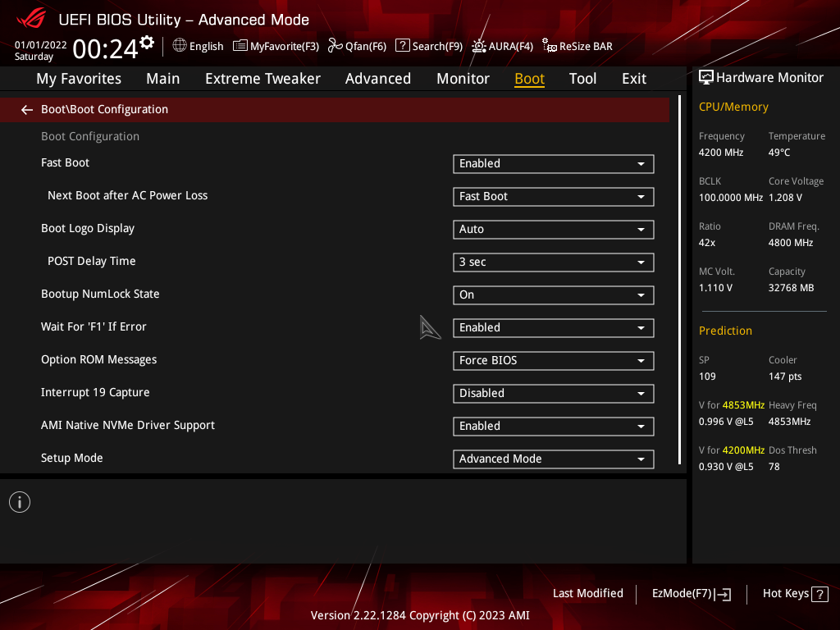Open AMI Native NVMe Driver Support dropdown
Viewport: 840px width, 630px height.
[x=554, y=427]
